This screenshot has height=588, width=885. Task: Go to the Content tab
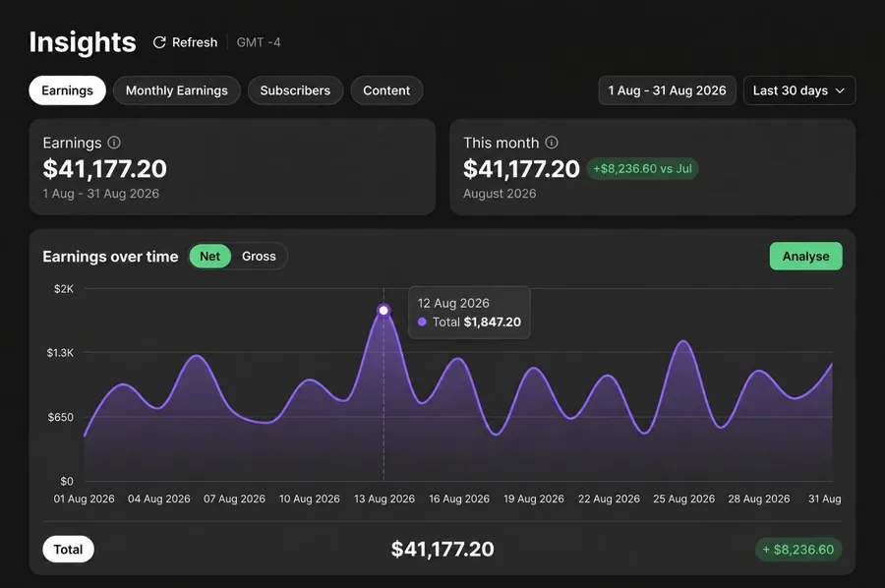[x=386, y=90]
